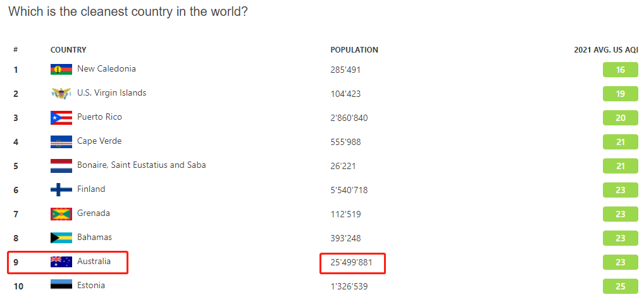The image size is (644, 304).
Task: Click the green AQI badge showing 16
Action: (x=620, y=70)
